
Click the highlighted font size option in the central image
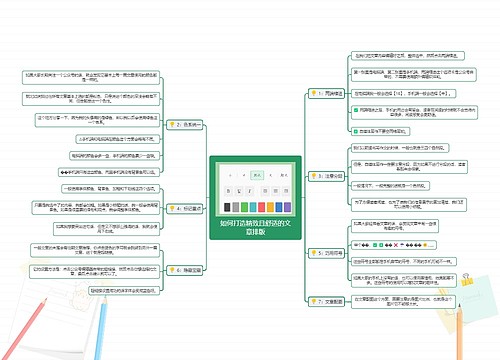click(257, 175)
